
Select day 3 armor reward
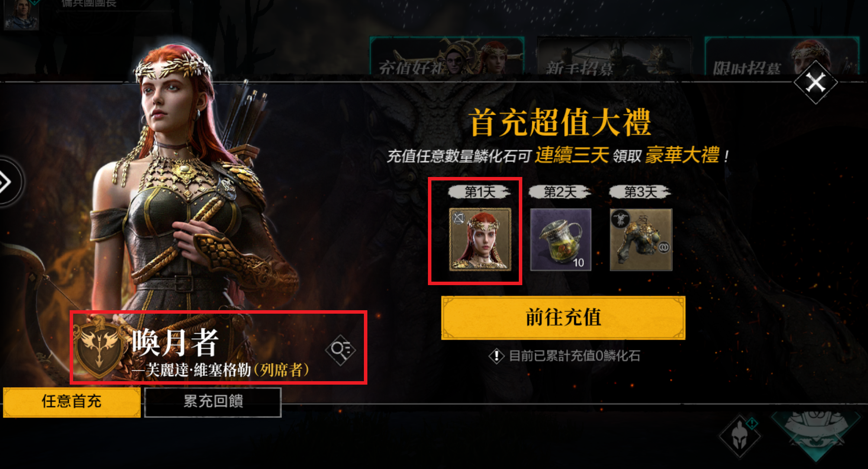641,240
